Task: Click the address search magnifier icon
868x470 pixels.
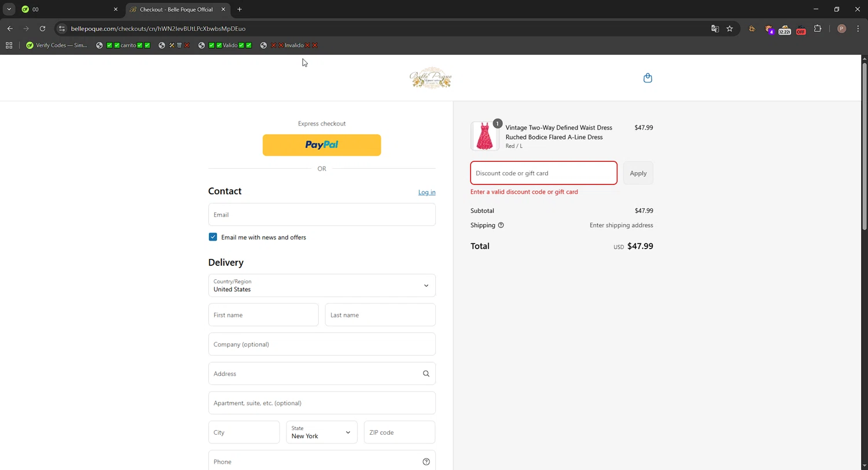Action: click(426, 373)
